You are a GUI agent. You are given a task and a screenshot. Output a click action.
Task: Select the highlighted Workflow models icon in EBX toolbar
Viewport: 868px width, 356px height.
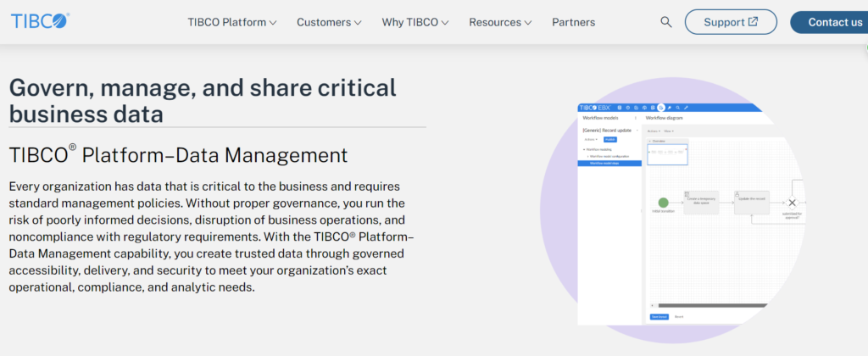click(x=661, y=108)
